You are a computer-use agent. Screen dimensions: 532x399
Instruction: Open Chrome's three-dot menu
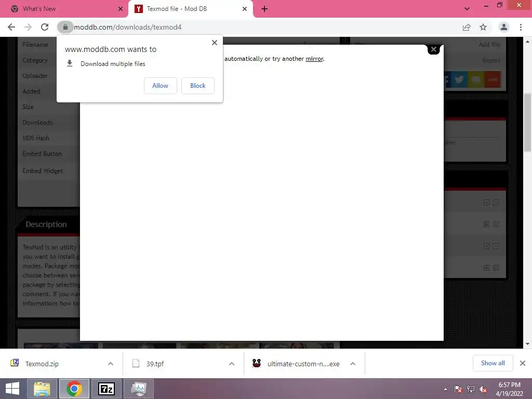[x=521, y=27]
